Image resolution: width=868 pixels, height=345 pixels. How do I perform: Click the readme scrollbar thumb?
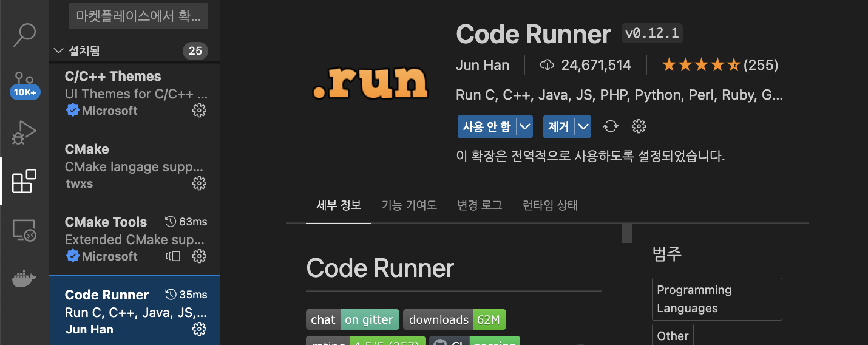[x=627, y=233]
